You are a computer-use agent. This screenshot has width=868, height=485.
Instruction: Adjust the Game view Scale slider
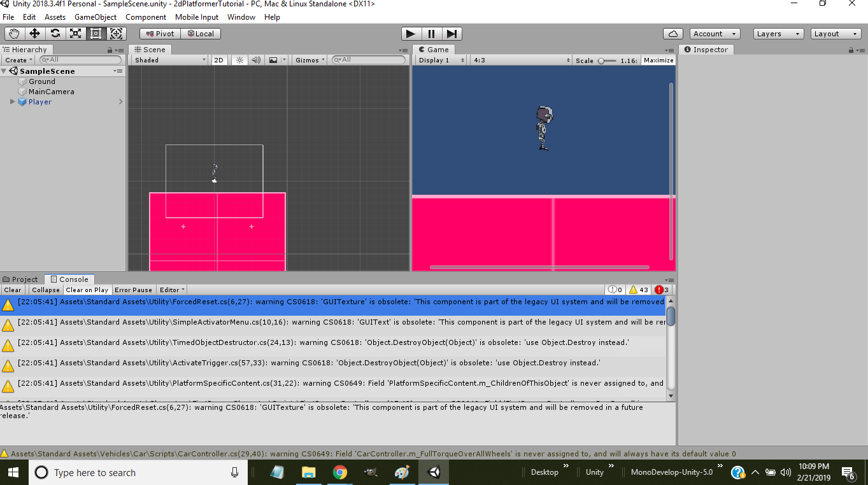tap(616, 59)
